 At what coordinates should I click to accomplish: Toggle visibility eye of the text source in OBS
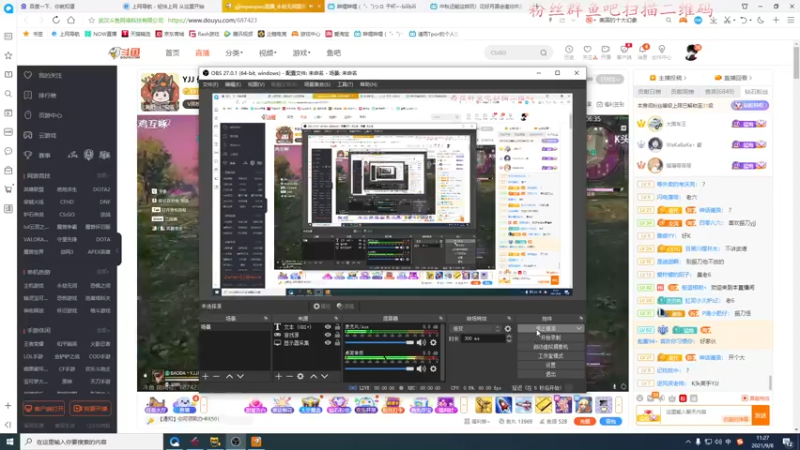(328, 327)
